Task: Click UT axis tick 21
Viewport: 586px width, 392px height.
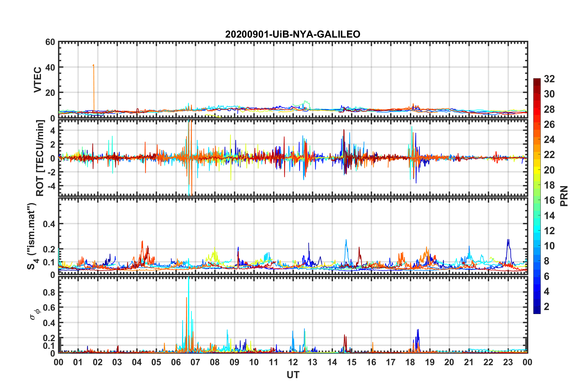Action: click(x=469, y=362)
